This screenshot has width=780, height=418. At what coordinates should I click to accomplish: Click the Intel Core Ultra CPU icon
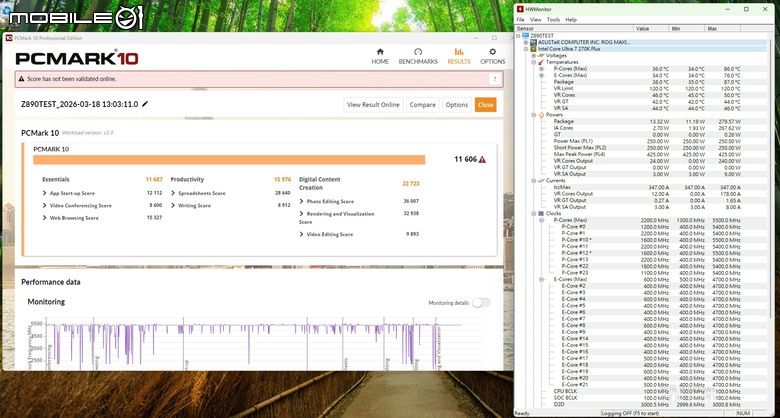pos(533,49)
